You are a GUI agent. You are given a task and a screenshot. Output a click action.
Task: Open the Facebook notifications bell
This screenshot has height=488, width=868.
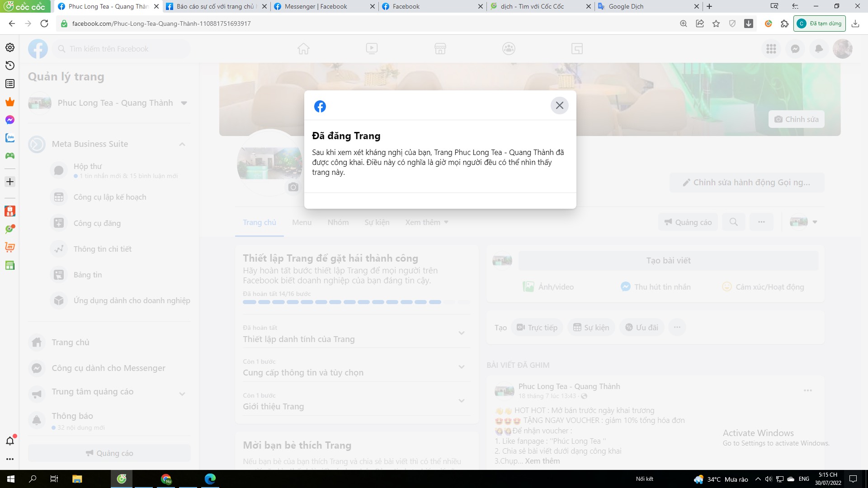819,49
